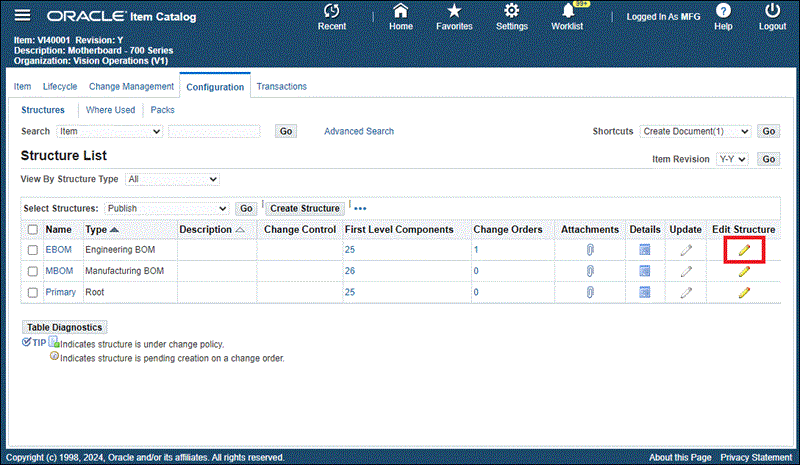The height and width of the screenshot is (465, 800).
Task: Click the Table Diagnostics button
Action: 64,327
